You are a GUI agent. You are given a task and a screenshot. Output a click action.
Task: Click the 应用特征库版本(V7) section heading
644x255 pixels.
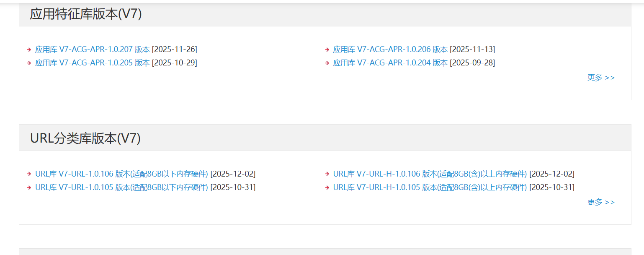86,14
